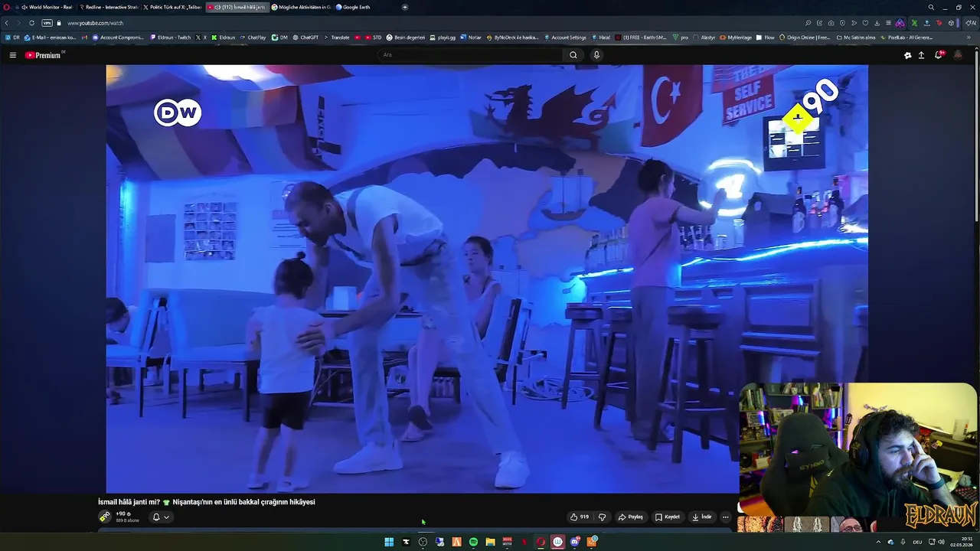This screenshot has height=551, width=980.
Task: Click the İndir download button
Action: (702, 517)
